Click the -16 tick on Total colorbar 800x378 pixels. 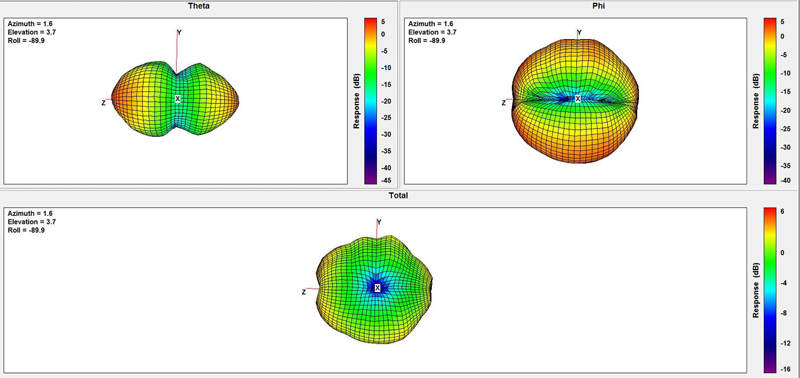coord(786,369)
